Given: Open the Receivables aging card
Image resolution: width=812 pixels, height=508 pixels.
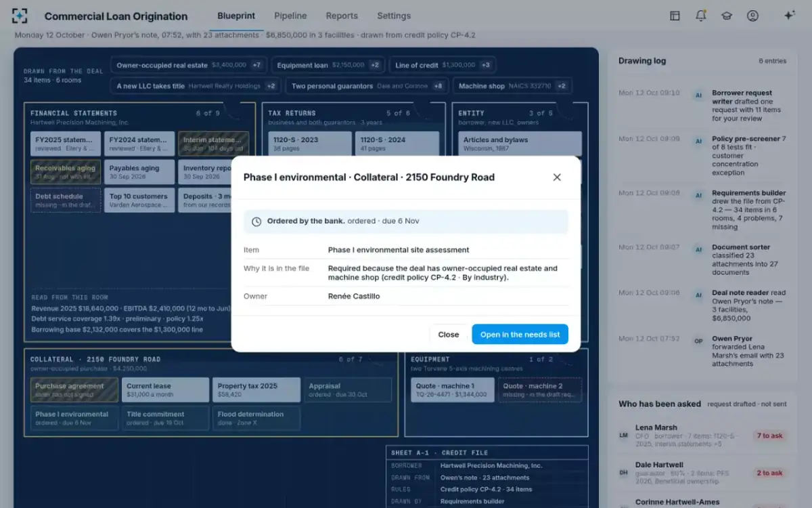Looking at the screenshot, I should click(x=66, y=172).
